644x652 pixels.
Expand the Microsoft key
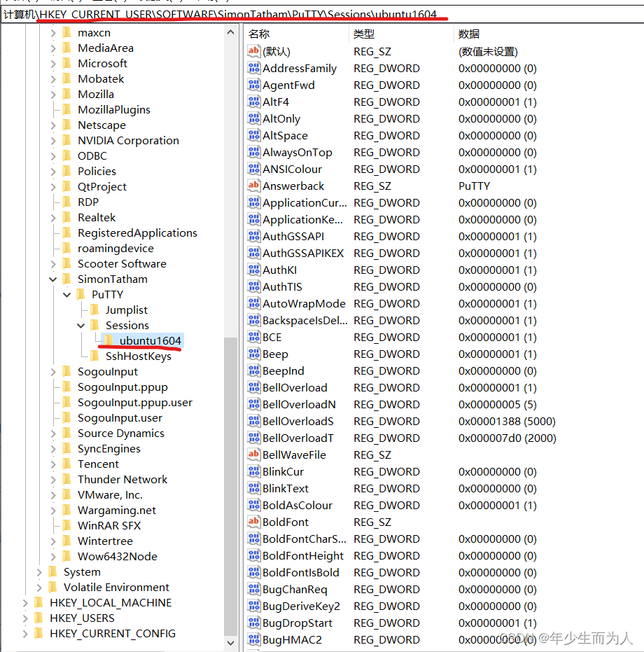click(x=52, y=63)
